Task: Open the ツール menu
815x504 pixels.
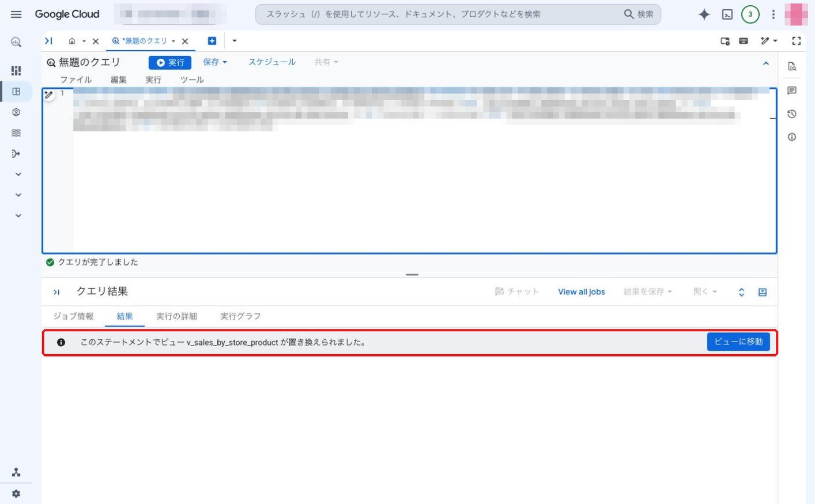Action: pos(192,80)
